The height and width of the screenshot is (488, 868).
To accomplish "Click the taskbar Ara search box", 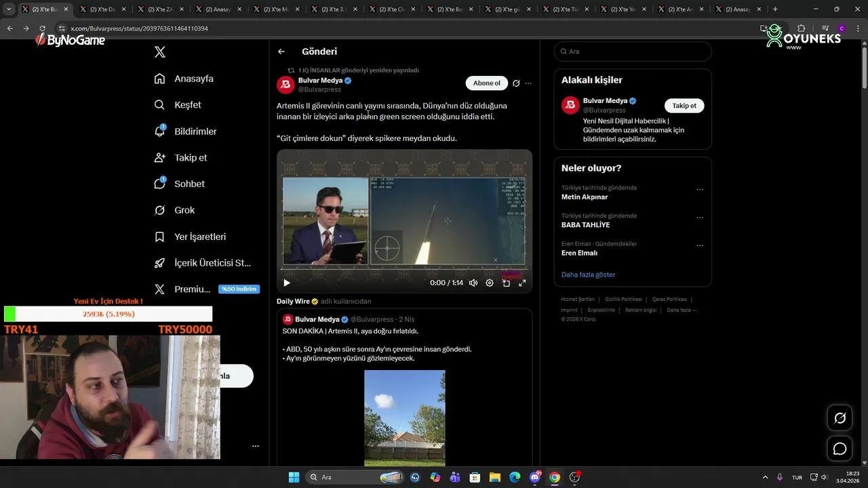I will point(355,477).
